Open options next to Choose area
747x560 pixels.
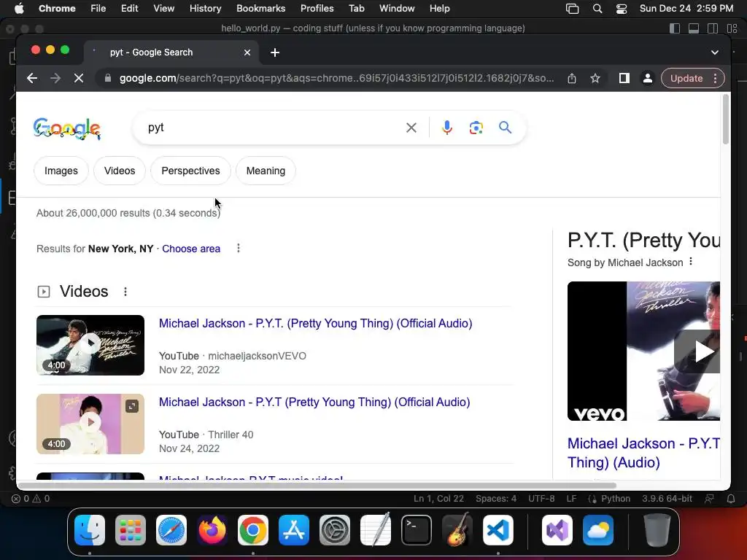point(239,248)
